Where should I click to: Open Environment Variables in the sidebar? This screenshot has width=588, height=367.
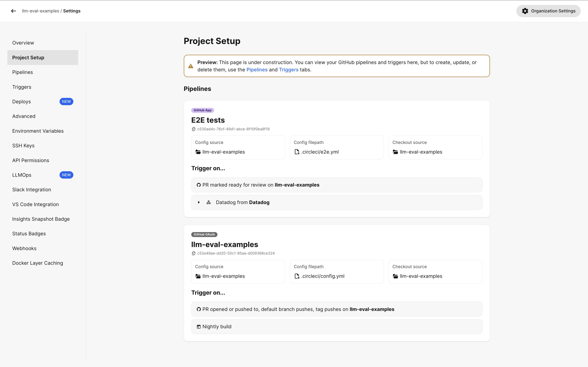click(38, 131)
